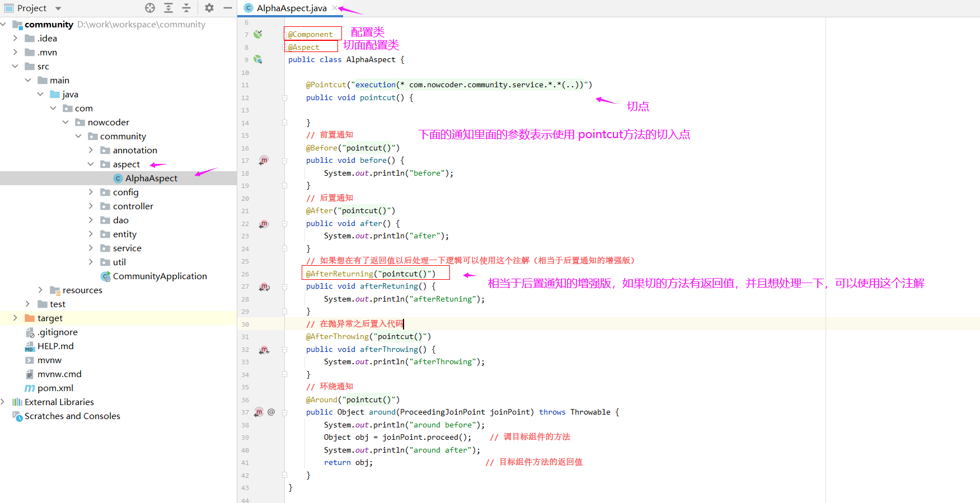The image size is (980, 503).
Task: Expand the util package
Action: [91, 262]
